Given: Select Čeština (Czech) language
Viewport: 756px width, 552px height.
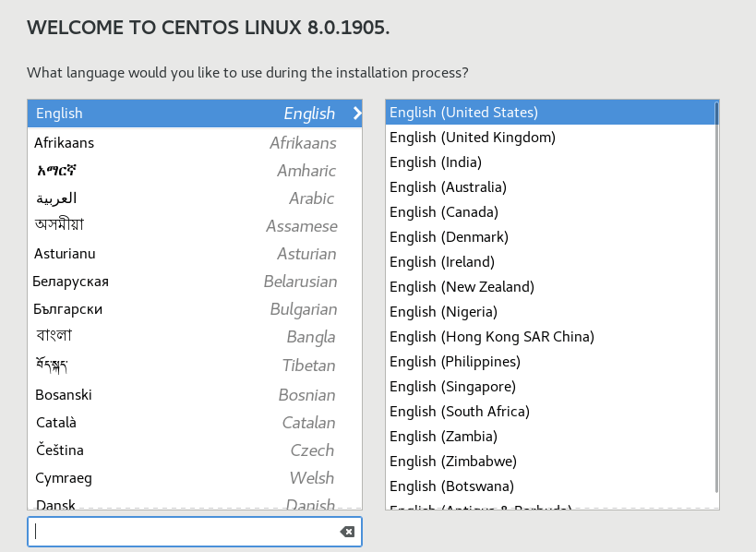Looking at the screenshot, I should (x=185, y=450).
